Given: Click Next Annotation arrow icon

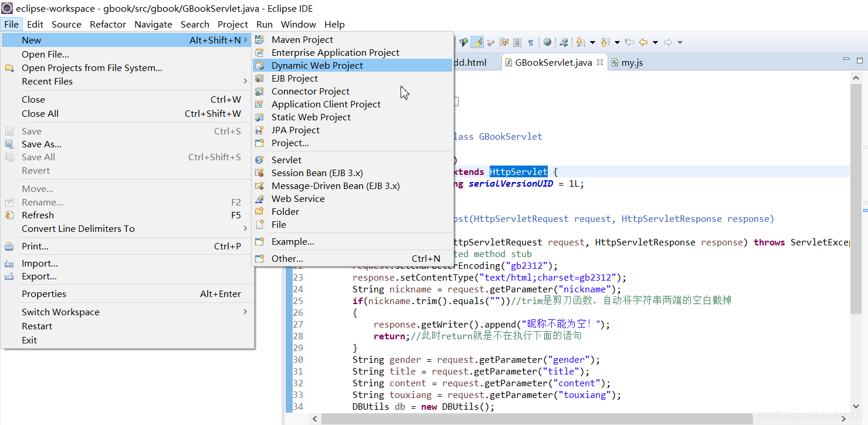Looking at the screenshot, I should pyautogui.click(x=581, y=42).
